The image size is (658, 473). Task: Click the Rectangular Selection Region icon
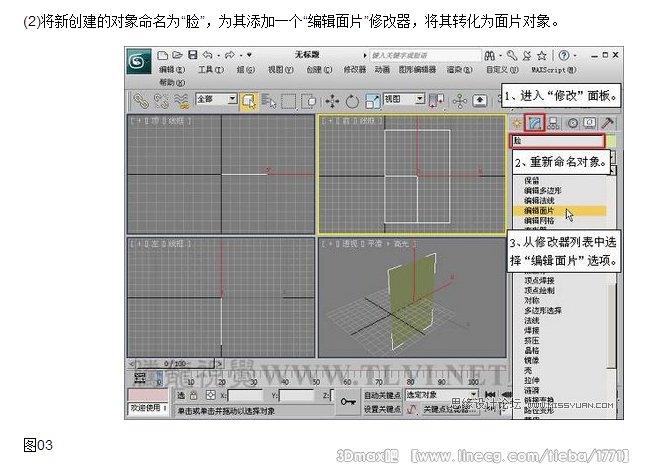pos(289,101)
